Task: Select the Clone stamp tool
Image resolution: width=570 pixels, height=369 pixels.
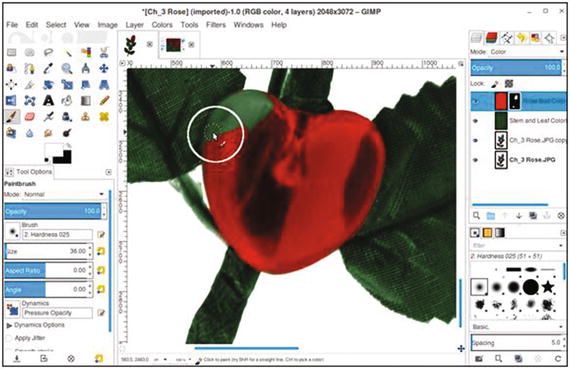Action: point(85,117)
